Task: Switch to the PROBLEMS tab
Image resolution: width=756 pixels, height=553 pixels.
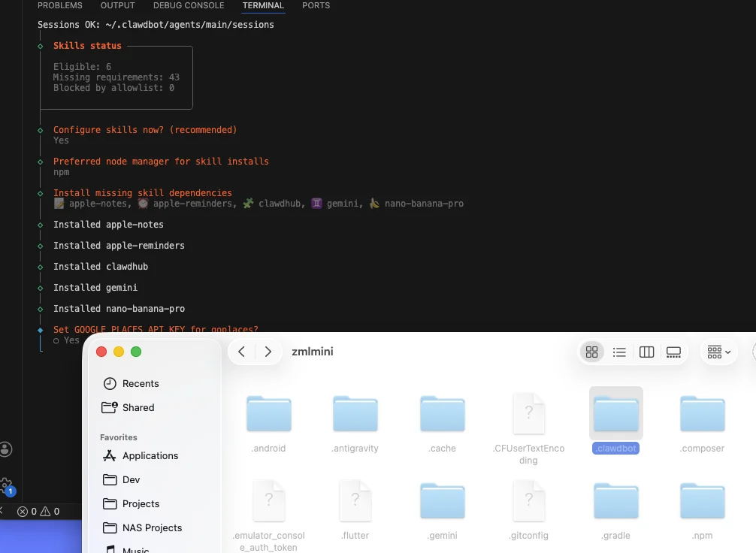Action: click(60, 5)
